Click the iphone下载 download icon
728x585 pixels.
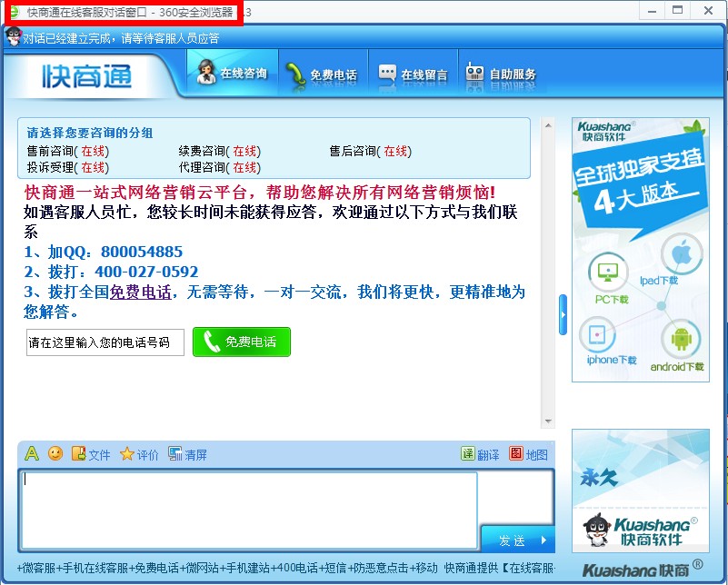coord(598,336)
